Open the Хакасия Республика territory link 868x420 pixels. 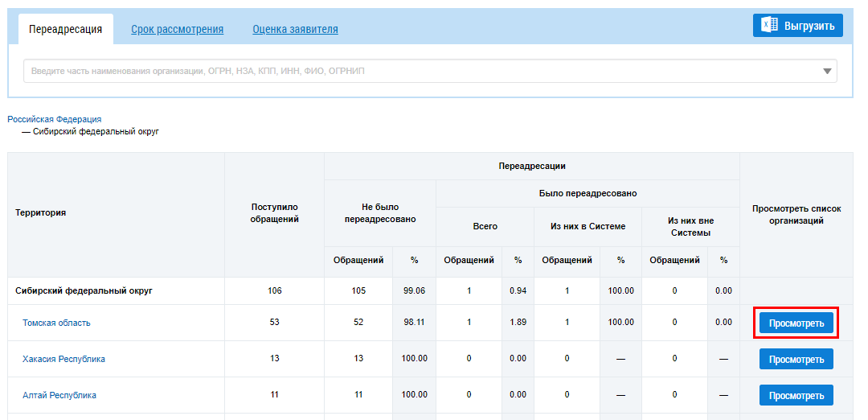(x=63, y=359)
